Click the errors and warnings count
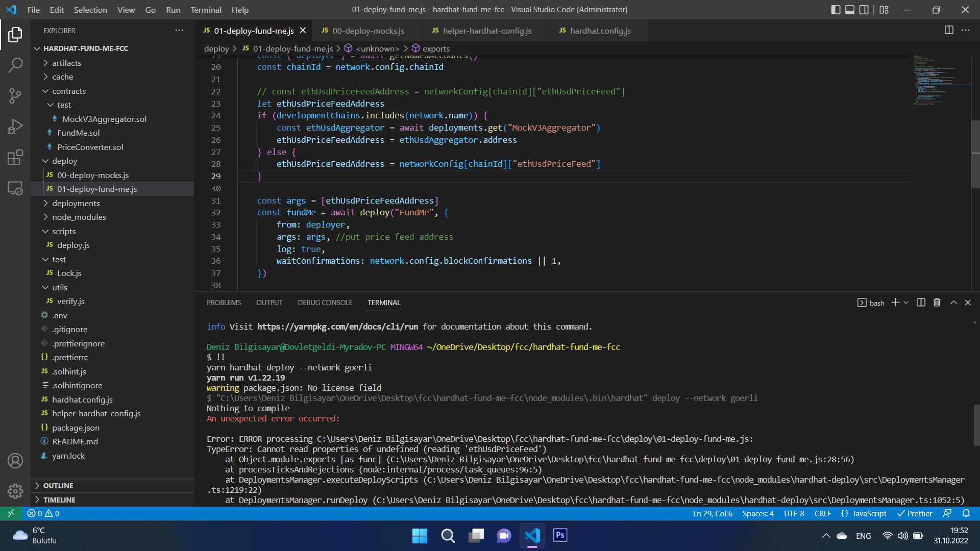This screenshot has height=551, width=980. coord(43,513)
